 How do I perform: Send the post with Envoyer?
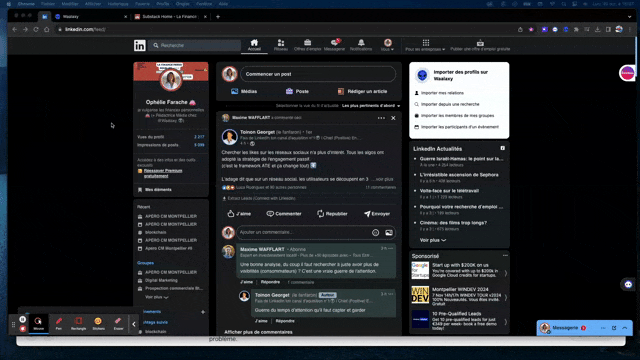tap(377, 213)
